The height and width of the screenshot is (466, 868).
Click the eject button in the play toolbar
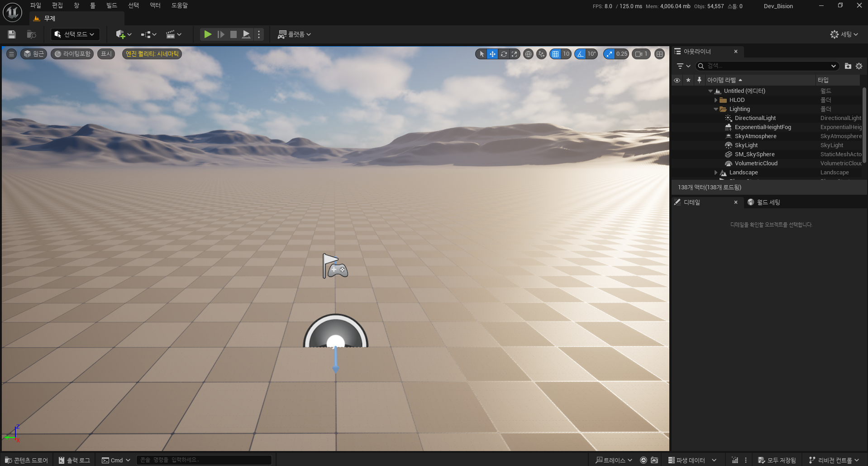pyautogui.click(x=246, y=34)
